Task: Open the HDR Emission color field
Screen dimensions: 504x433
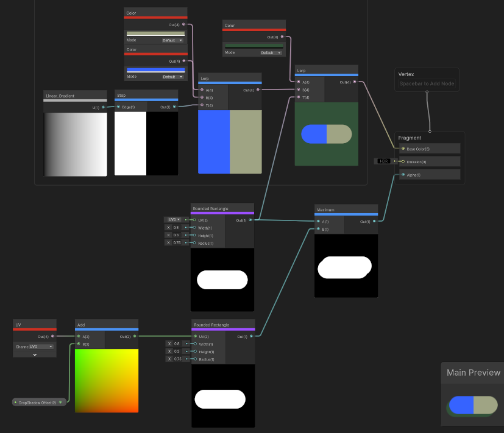Action: pyautogui.click(x=383, y=161)
